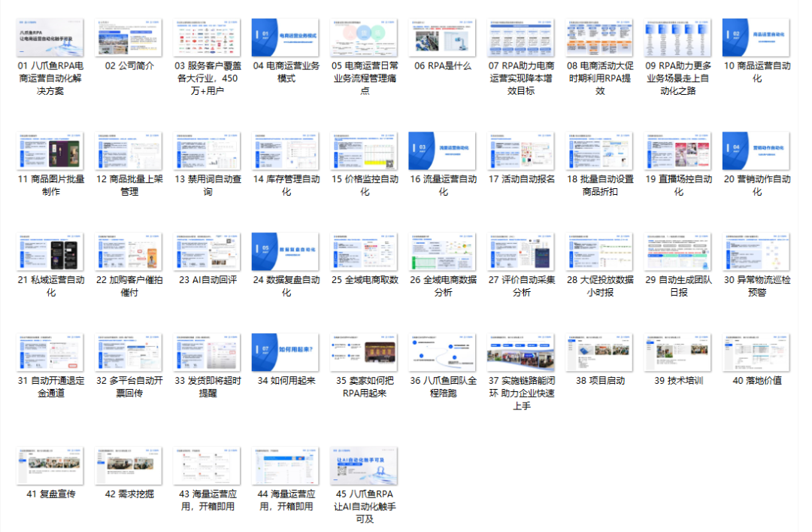This screenshot has height=532, width=812.
Task: Open the 04 电商运营业务模式 section slide
Action: [286, 38]
